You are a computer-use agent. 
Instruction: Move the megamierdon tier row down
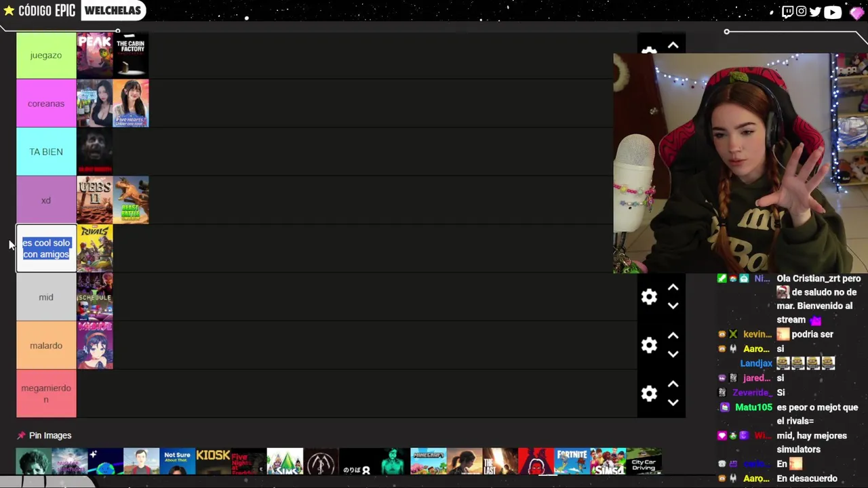tap(673, 403)
